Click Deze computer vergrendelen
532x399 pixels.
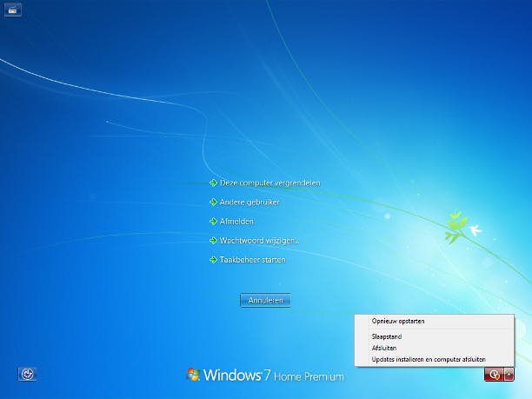tap(270, 183)
